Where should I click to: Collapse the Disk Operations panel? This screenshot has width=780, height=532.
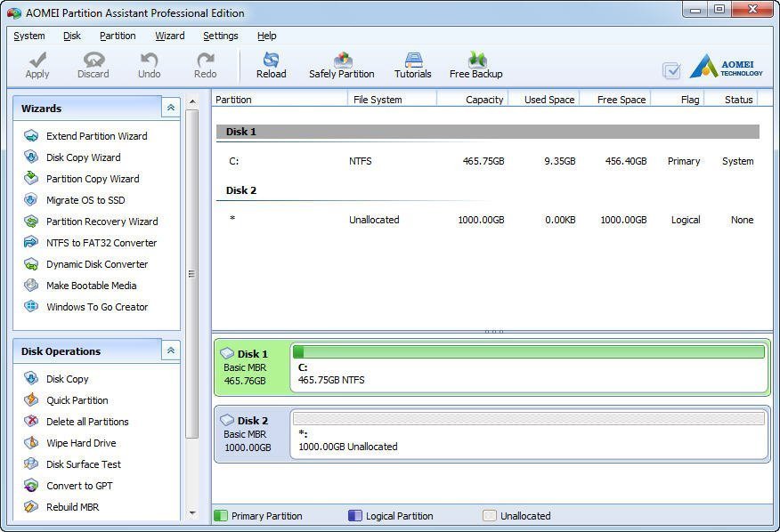171,351
